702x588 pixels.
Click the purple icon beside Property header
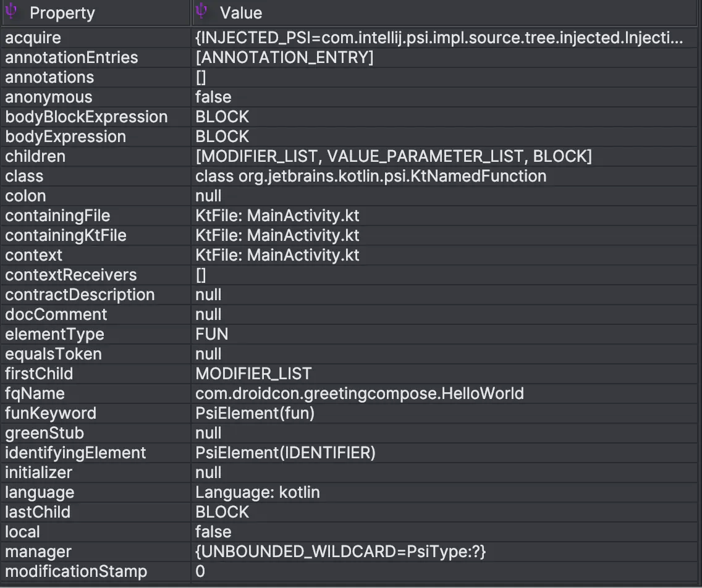point(11,12)
